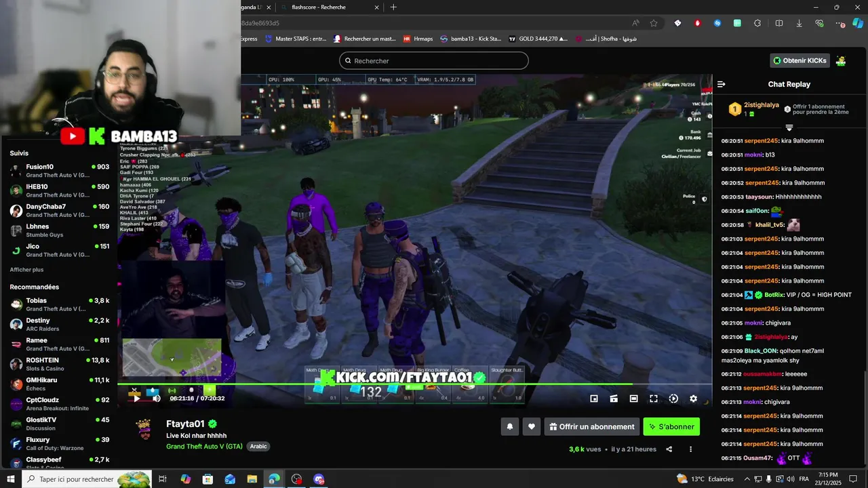Viewport: 868px width, 488px height.
Task: Open the Hrmaps bookmark
Action: click(418, 39)
